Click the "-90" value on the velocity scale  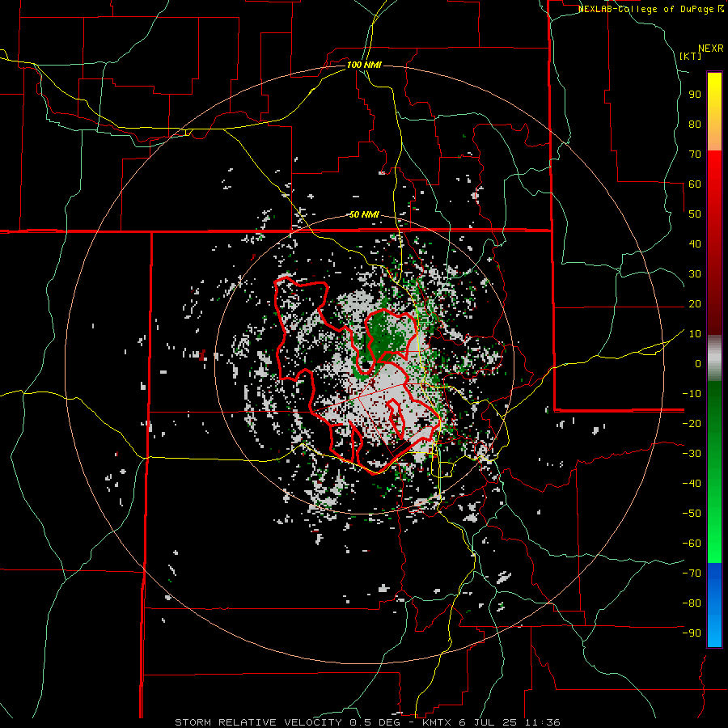692,633
